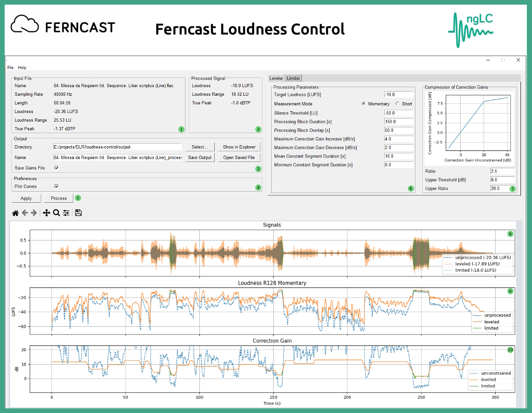Toggle the Plot Curves checkbox
Screen dimensions: 532x413
click(57, 186)
